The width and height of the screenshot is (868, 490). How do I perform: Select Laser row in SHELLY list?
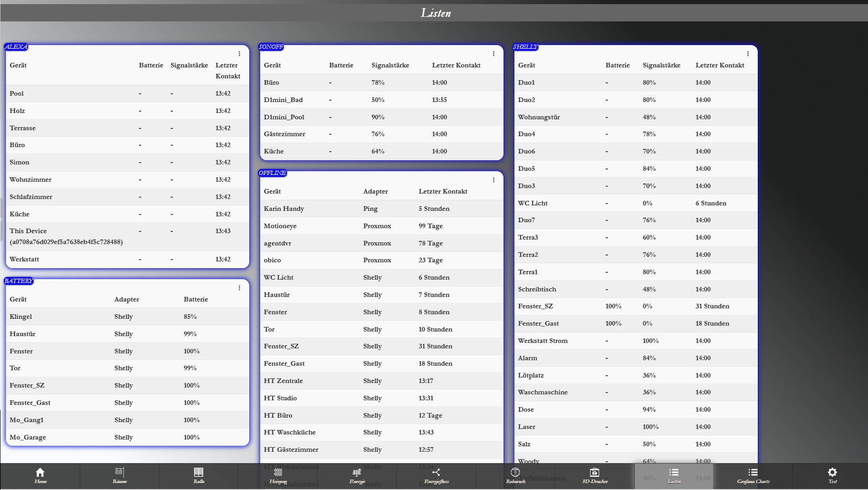click(x=636, y=427)
